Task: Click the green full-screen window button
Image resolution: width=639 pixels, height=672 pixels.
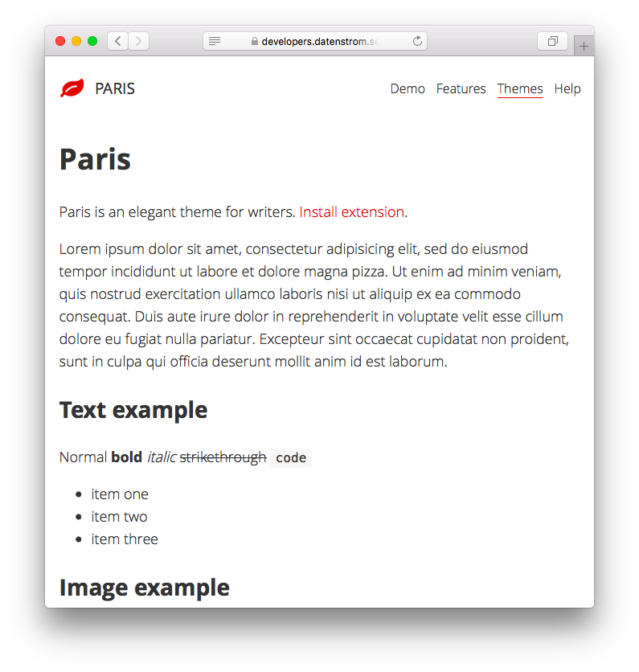Action: click(92, 41)
